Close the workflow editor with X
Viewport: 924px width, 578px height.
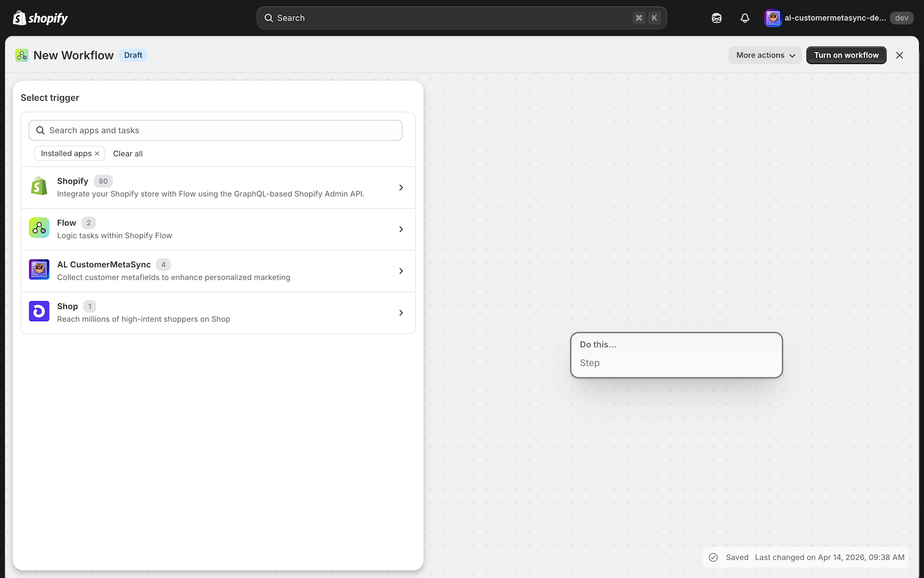(x=900, y=55)
